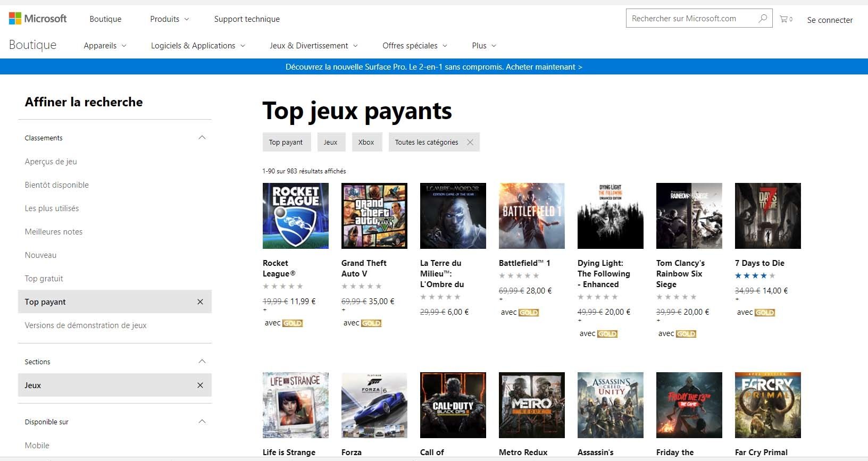Open the Rocket League® title link
Image resolution: width=868 pixels, height=461 pixels.
[x=279, y=269]
